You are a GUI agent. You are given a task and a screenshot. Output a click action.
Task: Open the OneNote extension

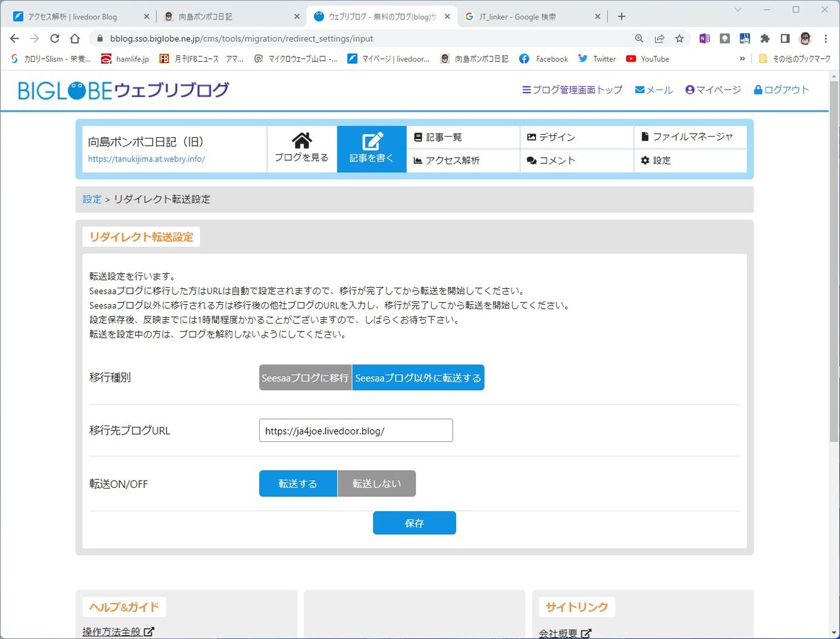[x=704, y=39]
